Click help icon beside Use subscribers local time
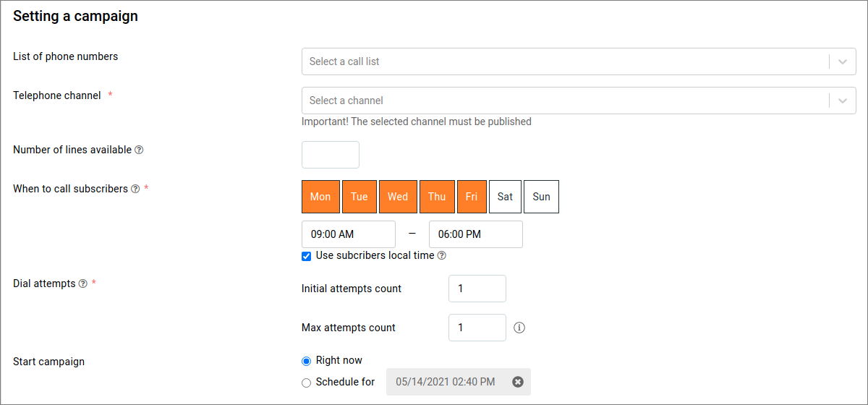868x405 pixels. point(442,255)
